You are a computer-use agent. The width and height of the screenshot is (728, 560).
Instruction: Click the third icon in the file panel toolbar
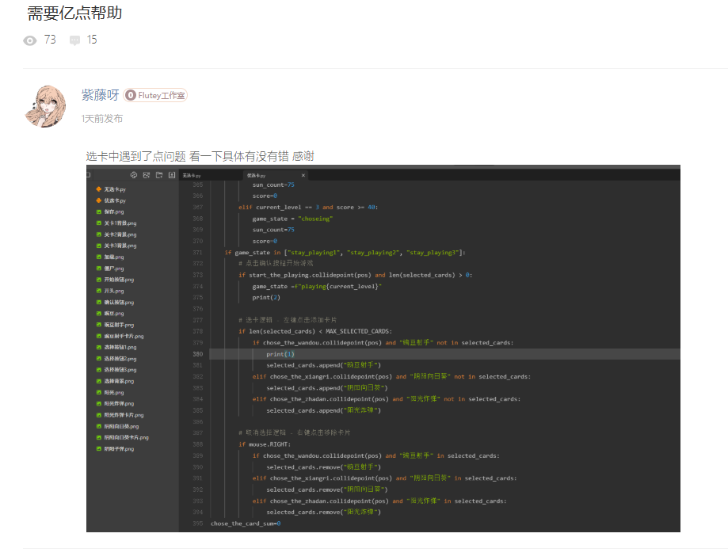pos(159,175)
